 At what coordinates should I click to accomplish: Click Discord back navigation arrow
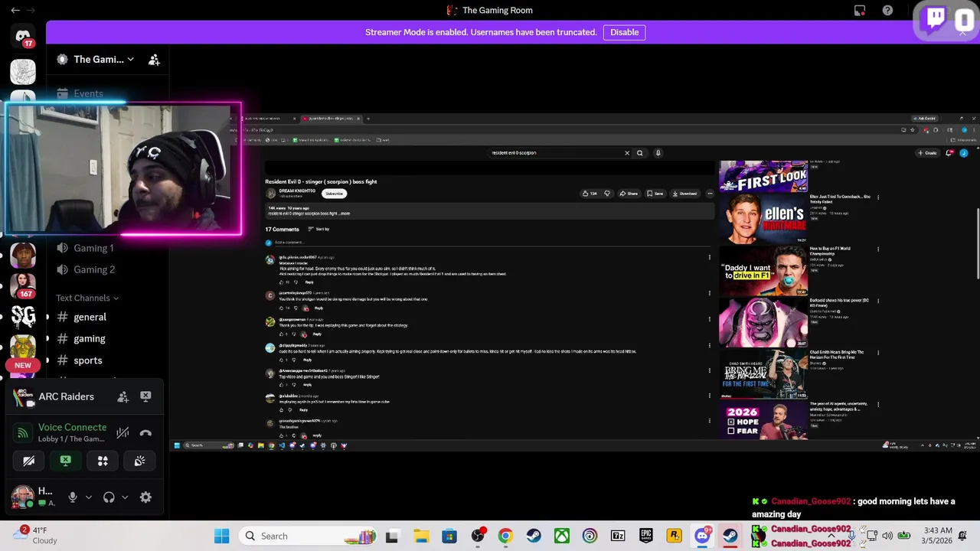[x=15, y=10]
